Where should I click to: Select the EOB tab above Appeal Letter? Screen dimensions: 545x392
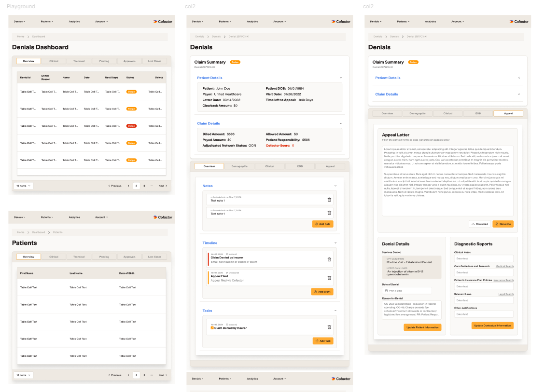[x=478, y=113]
